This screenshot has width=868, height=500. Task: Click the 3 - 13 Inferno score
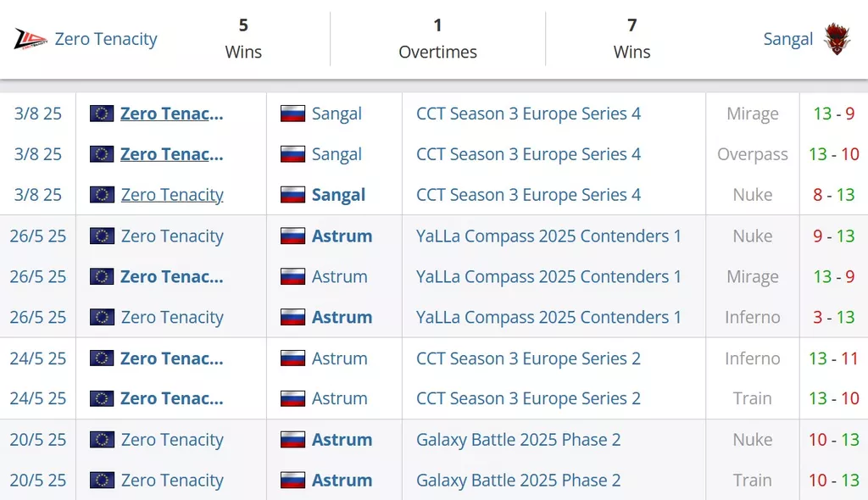click(833, 317)
